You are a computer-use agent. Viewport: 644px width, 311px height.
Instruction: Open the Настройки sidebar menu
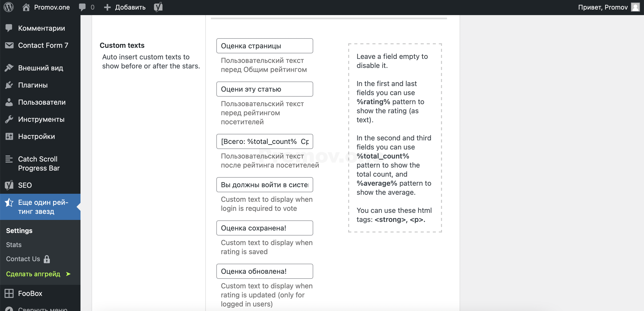click(36, 136)
